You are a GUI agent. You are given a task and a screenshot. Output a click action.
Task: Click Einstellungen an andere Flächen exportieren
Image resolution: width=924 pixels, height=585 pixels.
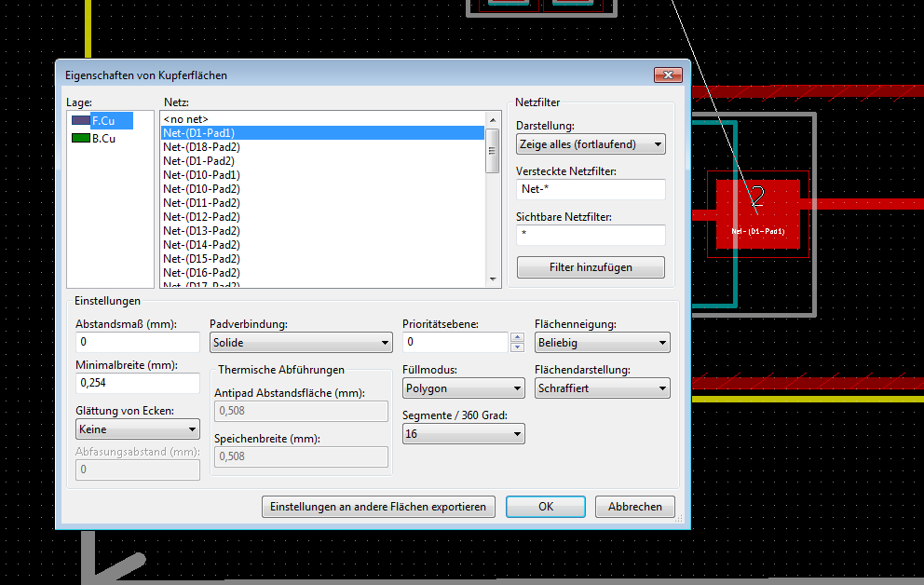click(x=378, y=507)
